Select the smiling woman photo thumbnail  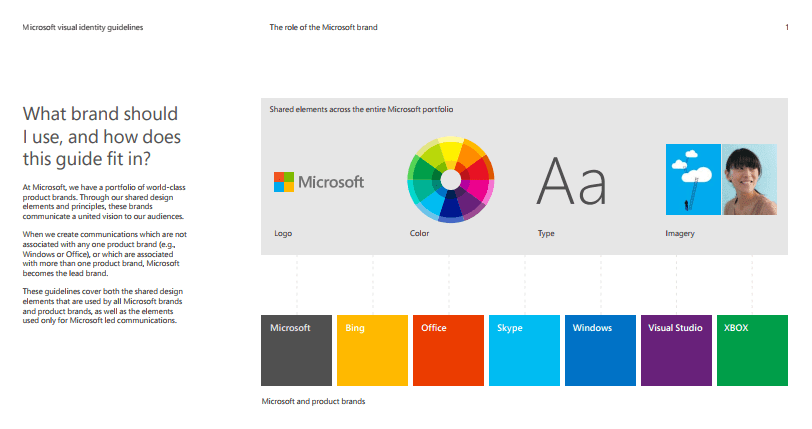749,179
